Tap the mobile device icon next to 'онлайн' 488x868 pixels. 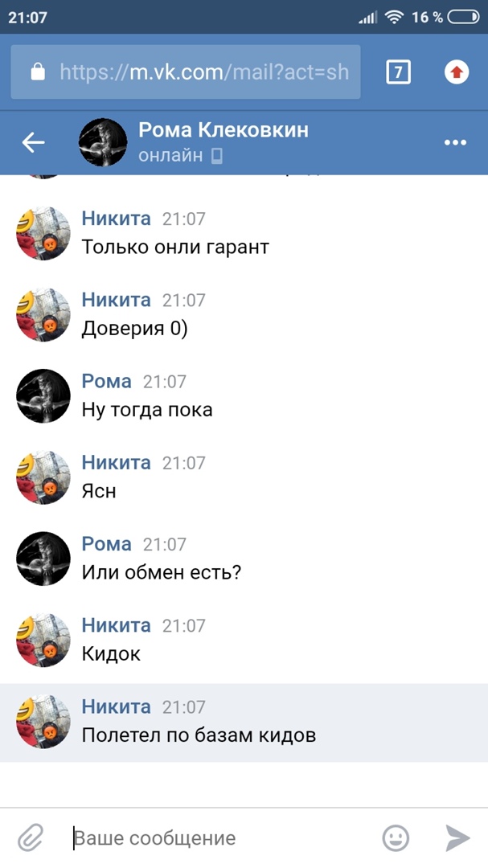216,156
